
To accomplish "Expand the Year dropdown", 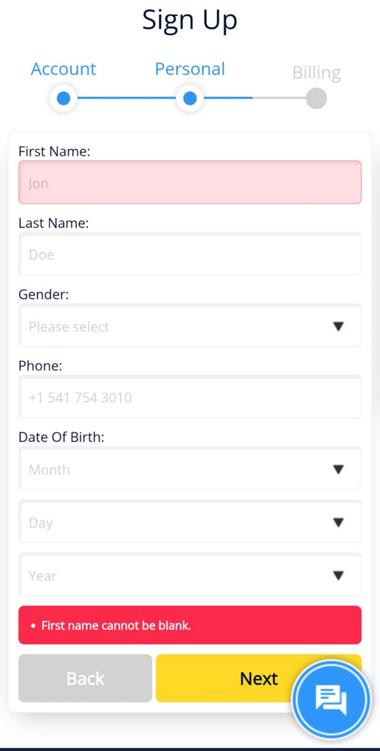I will (x=190, y=575).
